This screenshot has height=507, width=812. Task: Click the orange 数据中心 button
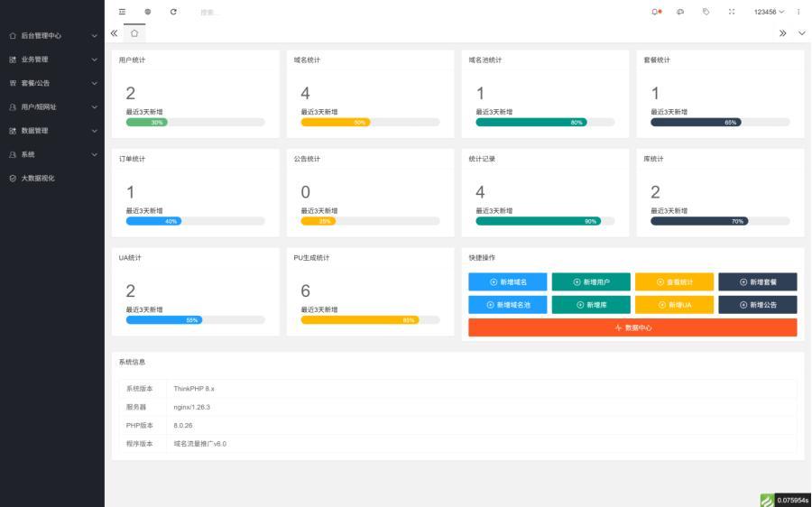(x=632, y=327)
